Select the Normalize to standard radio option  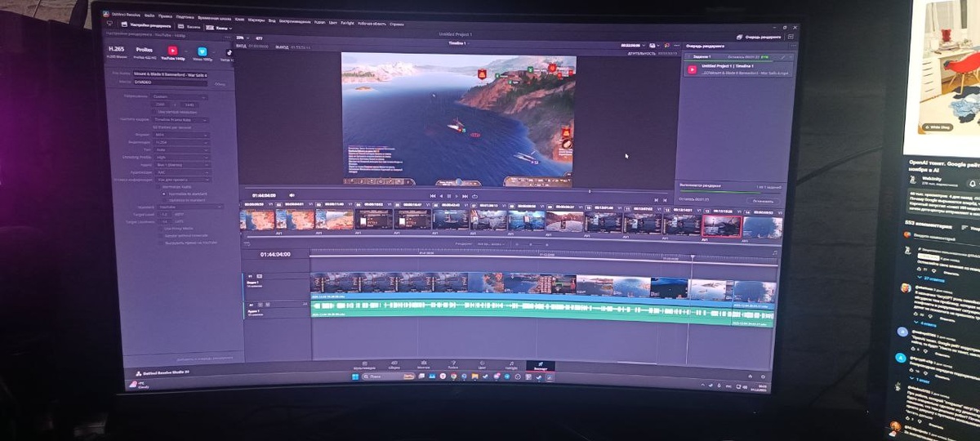pyautogui.click(x=166, y=194)
